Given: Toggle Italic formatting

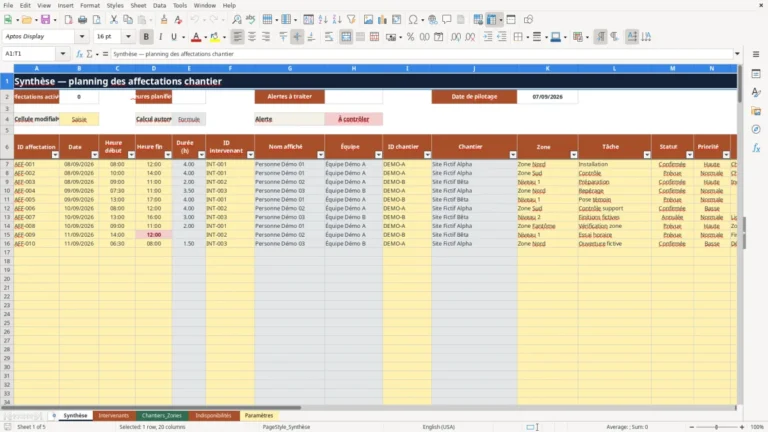Looking at the screenshot, I should point(160,37).
